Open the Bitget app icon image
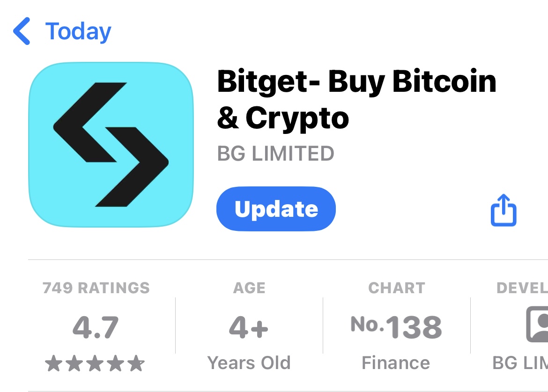Viewport: 548px width, 392px height. click(111, 145)
